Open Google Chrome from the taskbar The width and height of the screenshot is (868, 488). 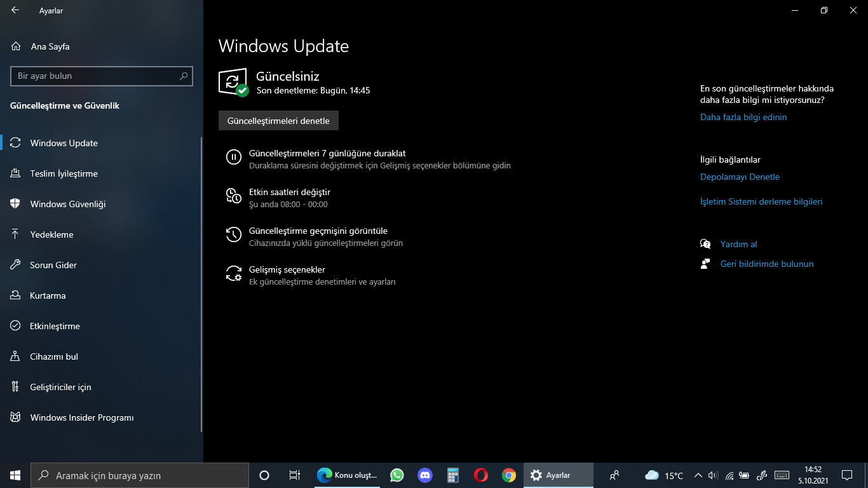click(509, 475)
